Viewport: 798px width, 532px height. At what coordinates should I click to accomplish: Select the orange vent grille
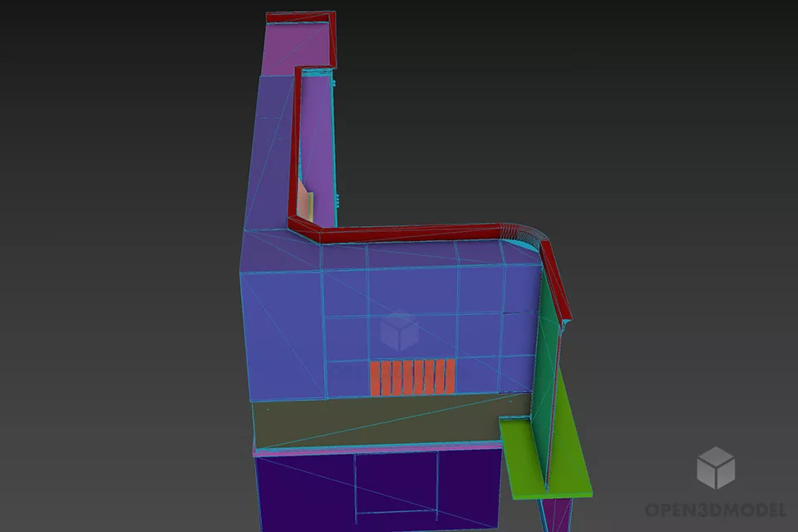click(x=412, y=377)
